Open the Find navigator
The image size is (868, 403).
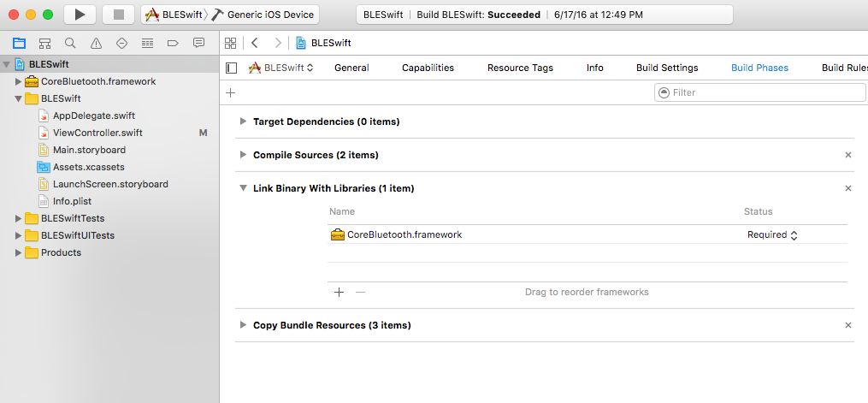tap(70, 43)
